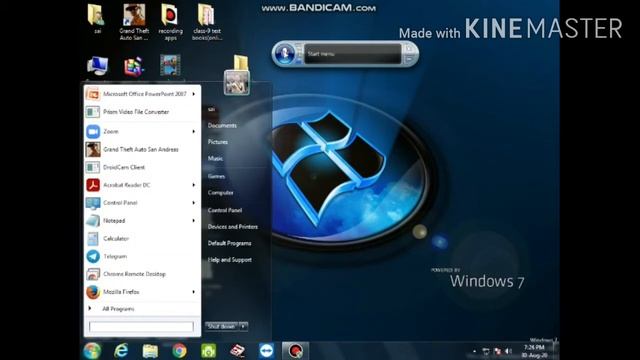Launch Chrome Remote Desktop

[142, 274]
